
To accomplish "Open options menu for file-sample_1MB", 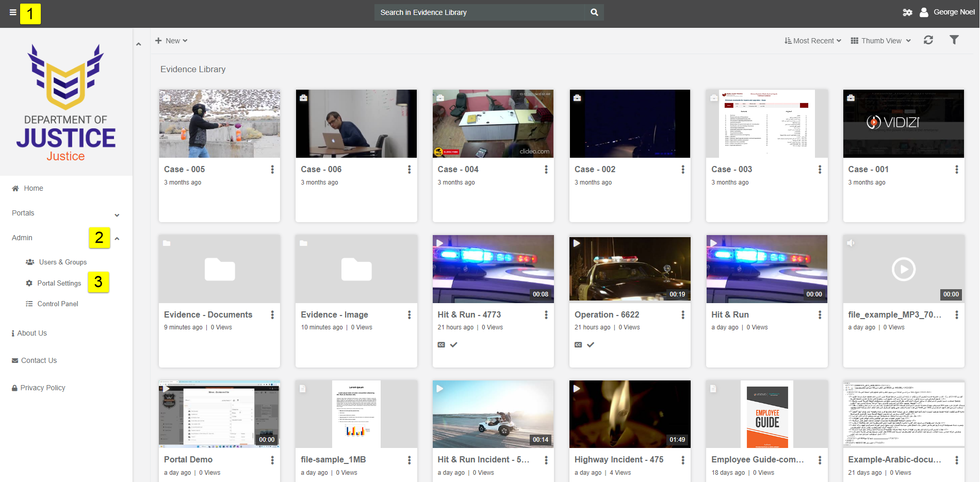I will click(x=409, y=460).
